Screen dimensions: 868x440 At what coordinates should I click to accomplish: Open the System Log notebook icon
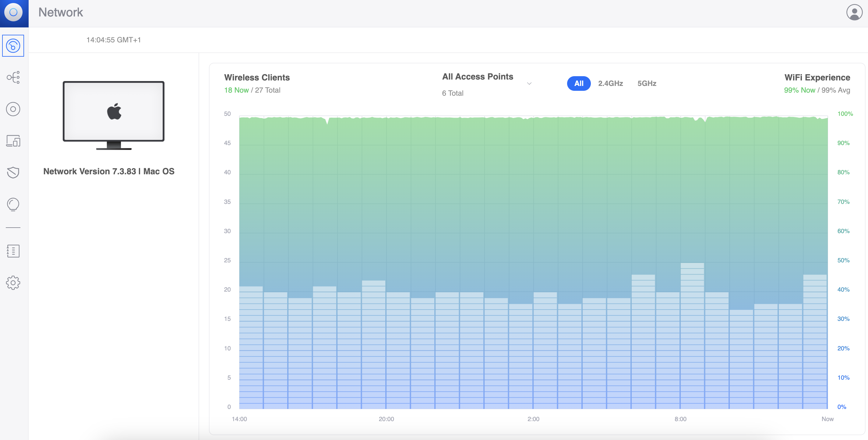tap(13, 251)
